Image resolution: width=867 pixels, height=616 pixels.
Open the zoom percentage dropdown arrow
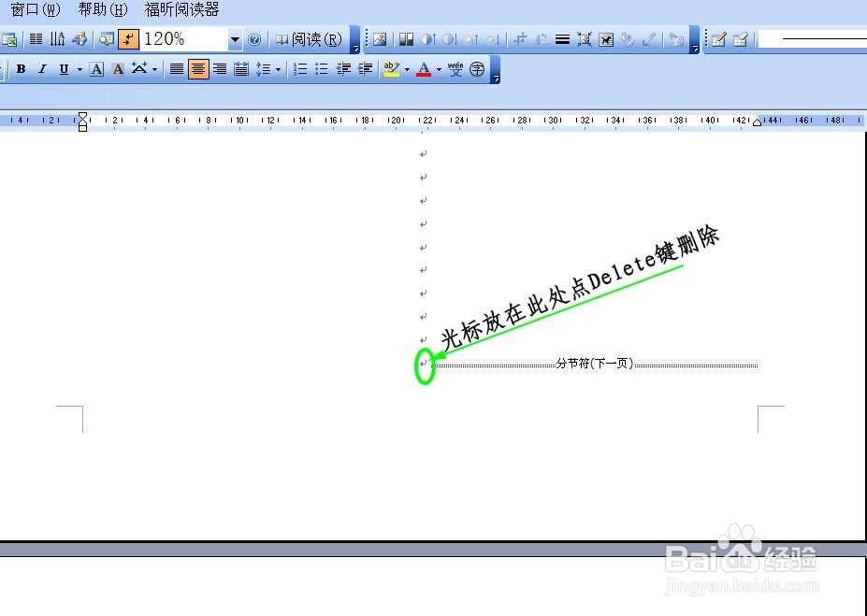click(x=235, y=39)
